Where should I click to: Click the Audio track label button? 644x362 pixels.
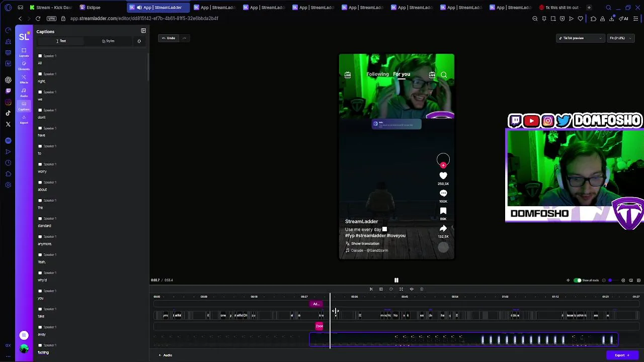coord(166,355)
